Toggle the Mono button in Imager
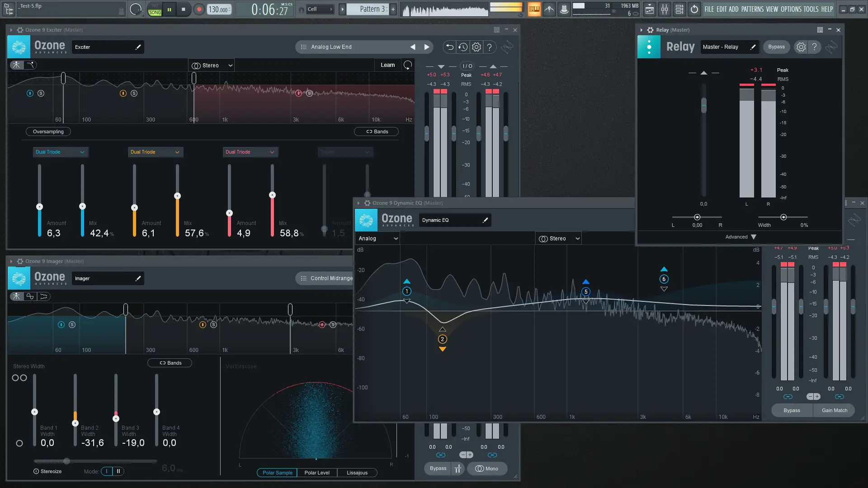The width and height of the screenshot is (868, 488). coord(487,469)
